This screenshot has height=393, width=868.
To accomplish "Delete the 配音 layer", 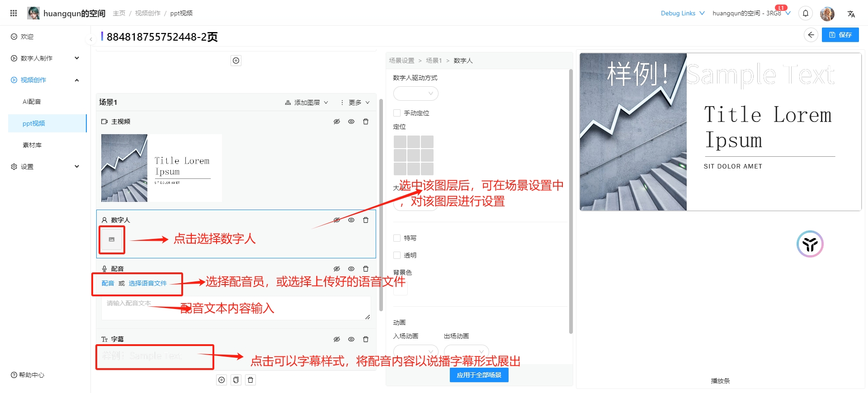I will (366, 269).
